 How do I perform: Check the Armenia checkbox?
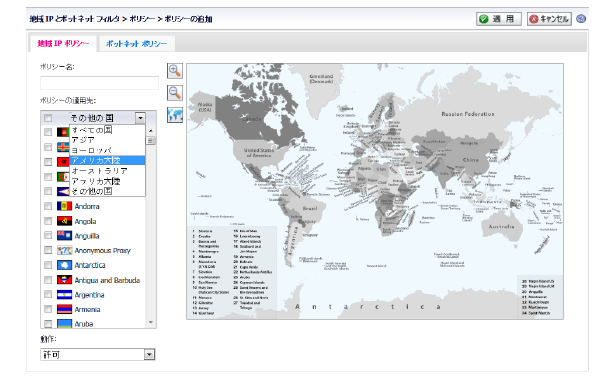[x=48, y=309]
